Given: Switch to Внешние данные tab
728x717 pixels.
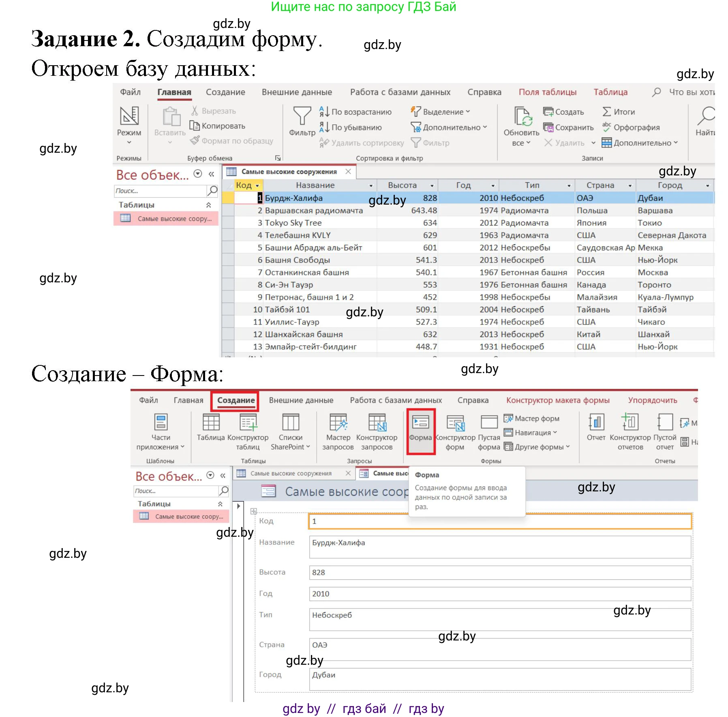Looking at the screenshot, I should click(296, 92).
